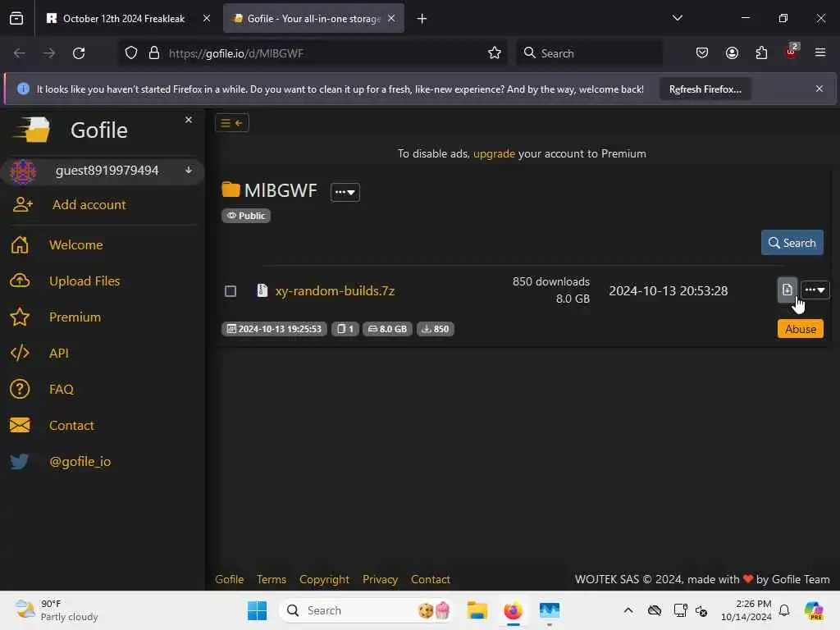Screen dimensions: 840x630
Task: Click the @gofile_io sidebar link
Action: click(x=80, y=461)
